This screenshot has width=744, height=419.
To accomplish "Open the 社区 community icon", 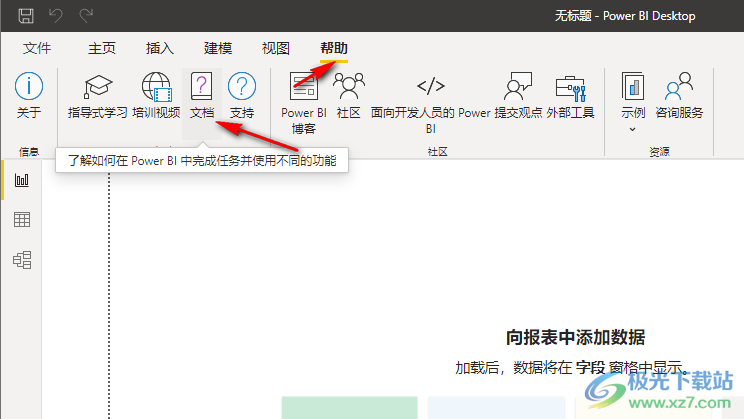I will click(x=349, y=95).
